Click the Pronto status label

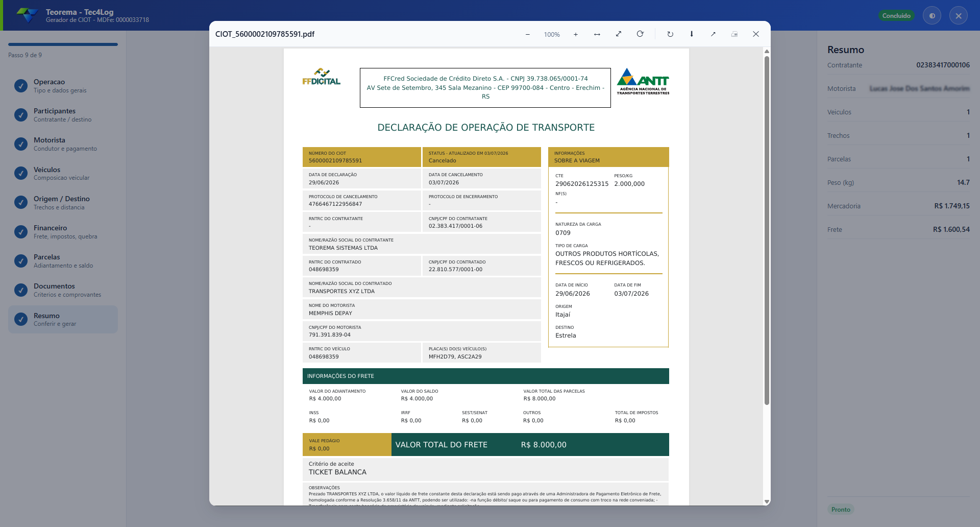pos(841,510)
